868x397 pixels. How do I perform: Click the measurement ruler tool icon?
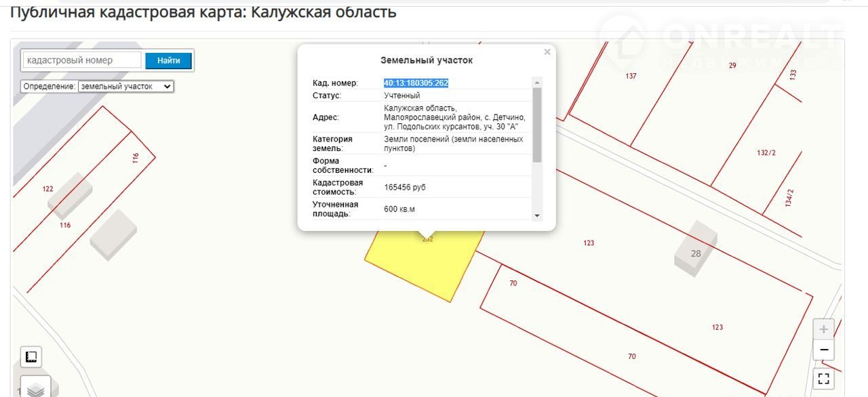pos(31,357)
